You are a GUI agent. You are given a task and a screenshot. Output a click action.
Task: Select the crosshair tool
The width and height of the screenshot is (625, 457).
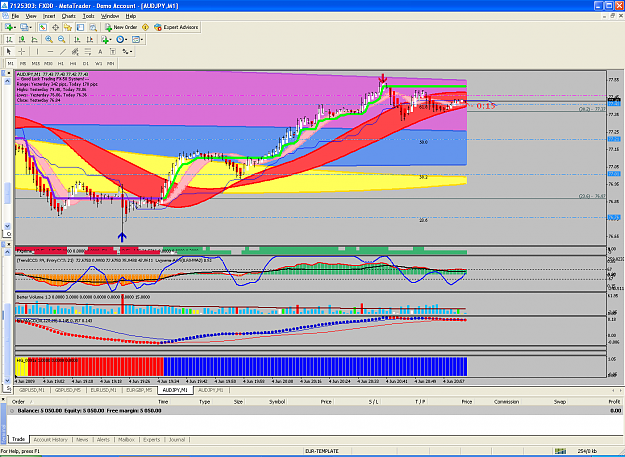tap(22, 51)
